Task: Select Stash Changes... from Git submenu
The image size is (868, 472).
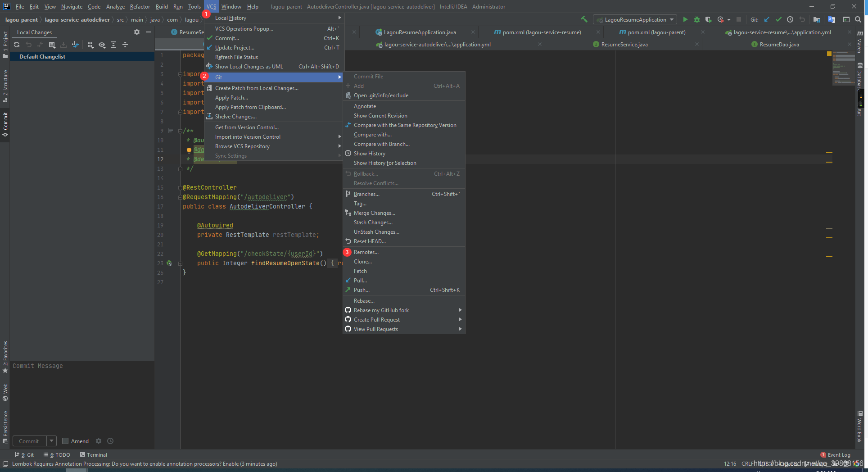Action: (x=404, y=222)
